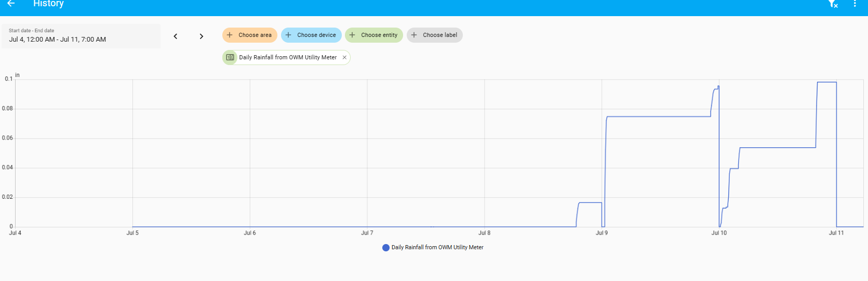Open the Choose label picker
Viewport: 868px width, 281px height.
(x=435, y=35)
